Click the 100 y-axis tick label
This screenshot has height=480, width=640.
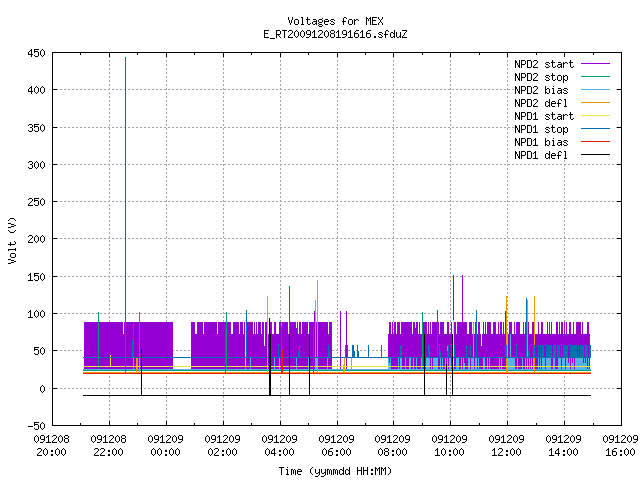coord(36,314)
